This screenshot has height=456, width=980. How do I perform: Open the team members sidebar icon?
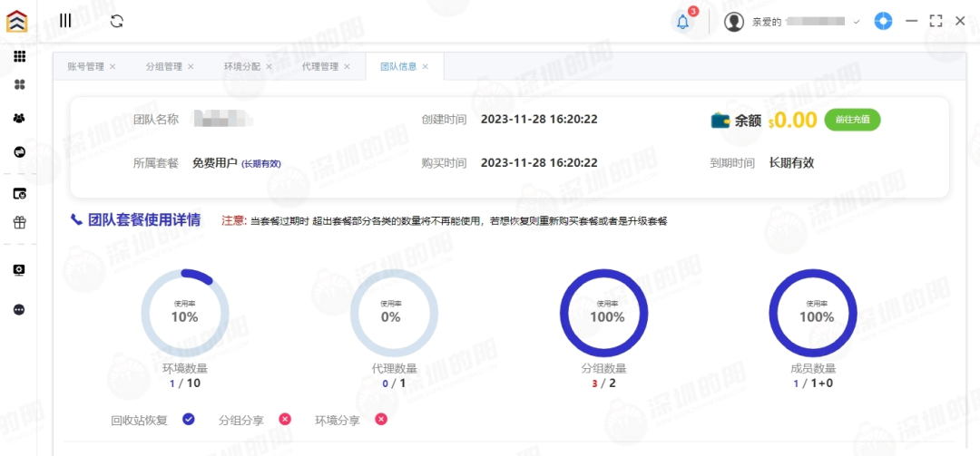tap(19, 118)
